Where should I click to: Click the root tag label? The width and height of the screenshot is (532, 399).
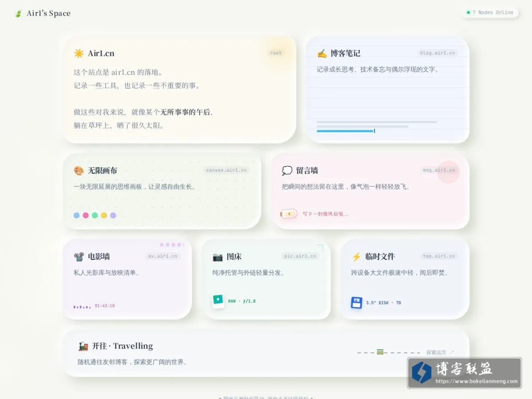click(x=276, y=53)
